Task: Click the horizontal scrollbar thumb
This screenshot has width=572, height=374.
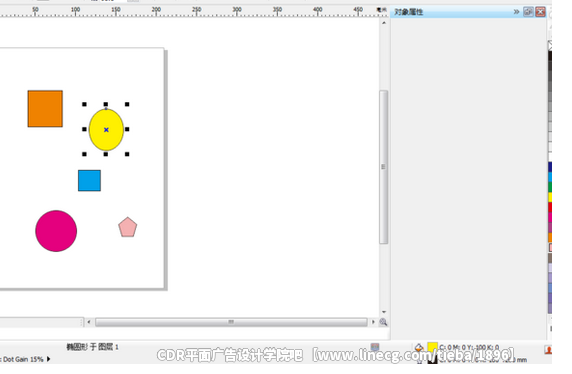Action: (231, 322)
